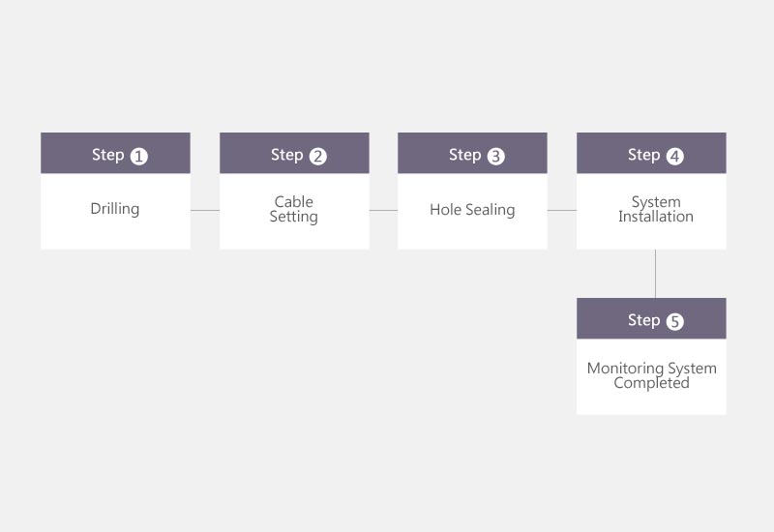774x532 pixels.
Task: Click the Hole Sealing text label
Action: pyautogui.click(x=472, y=210)
